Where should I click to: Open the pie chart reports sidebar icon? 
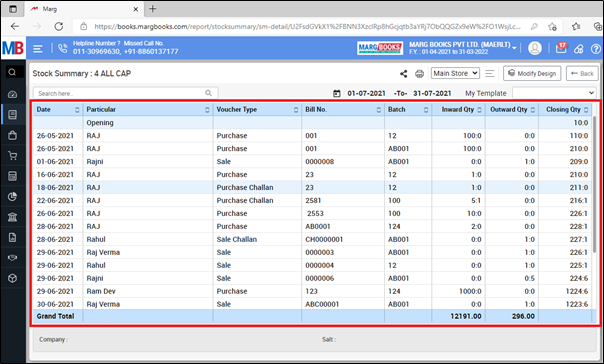pyautogui.click(x=12, y=196)
